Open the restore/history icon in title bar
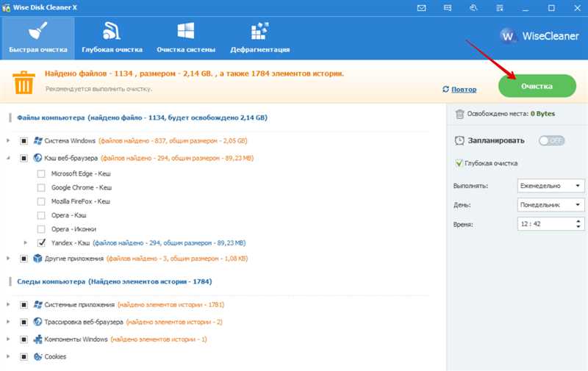Viewport: 588px width, 371px height. 473,8
